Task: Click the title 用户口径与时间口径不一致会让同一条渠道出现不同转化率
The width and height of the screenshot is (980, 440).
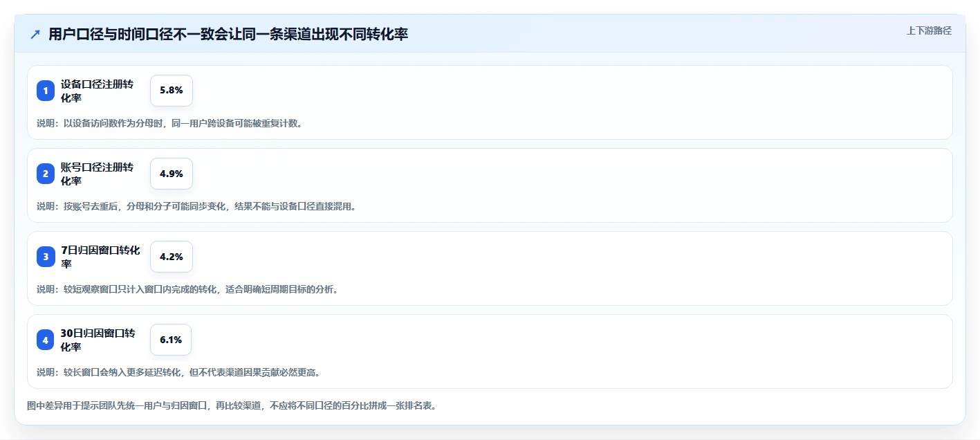Action: pos(228,34)
